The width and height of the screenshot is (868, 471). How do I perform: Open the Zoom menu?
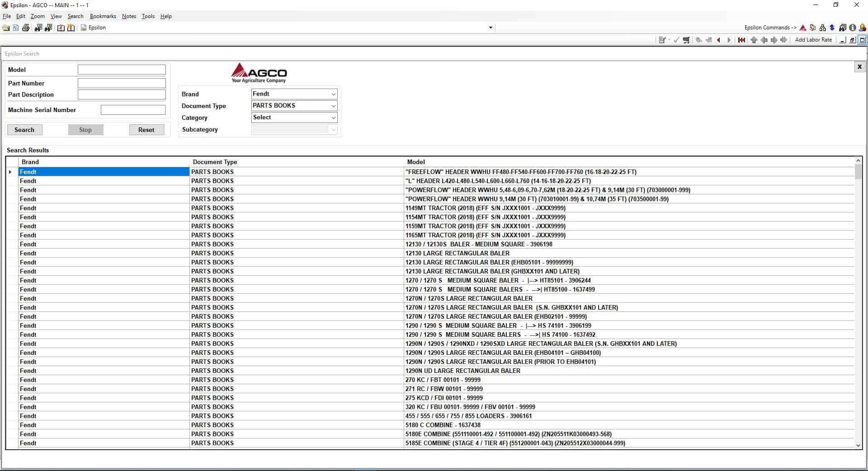pos(38,16)
